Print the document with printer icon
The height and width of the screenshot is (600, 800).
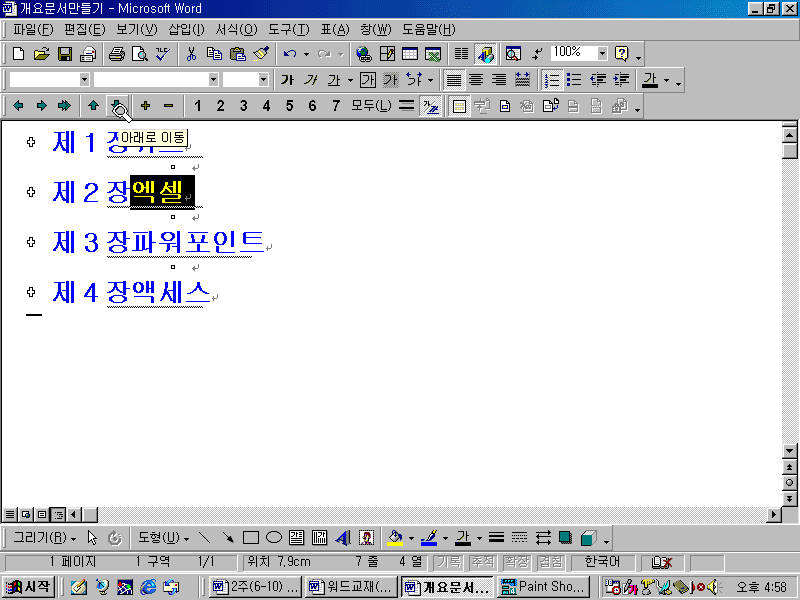117,54
